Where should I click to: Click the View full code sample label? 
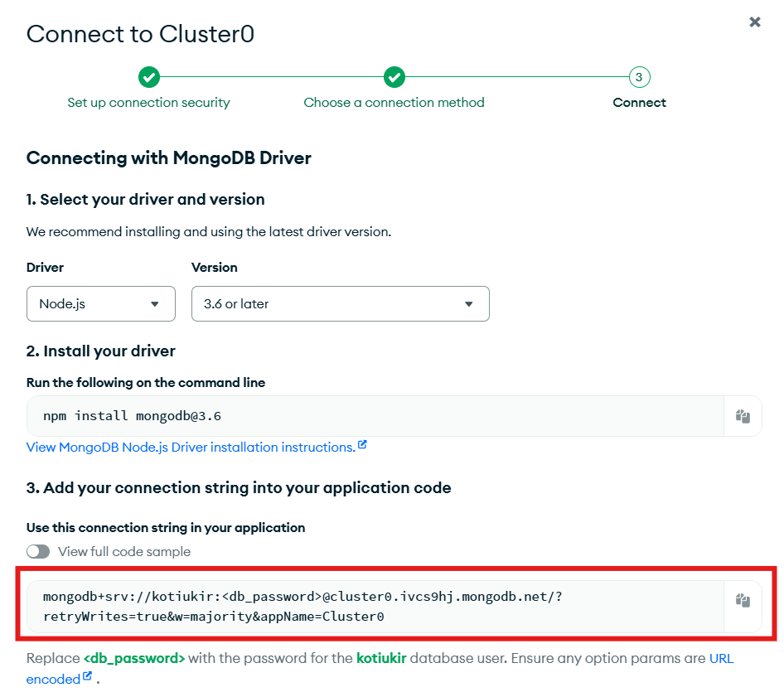(124, 551)
